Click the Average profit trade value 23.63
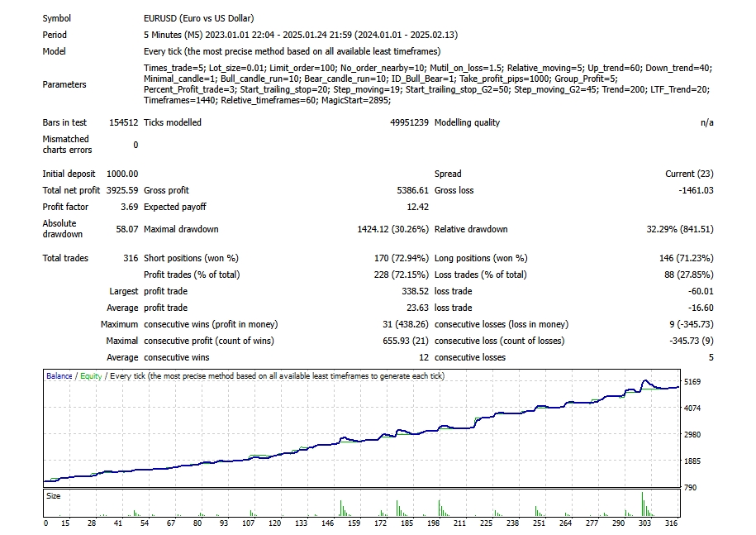 click(417, 308)
